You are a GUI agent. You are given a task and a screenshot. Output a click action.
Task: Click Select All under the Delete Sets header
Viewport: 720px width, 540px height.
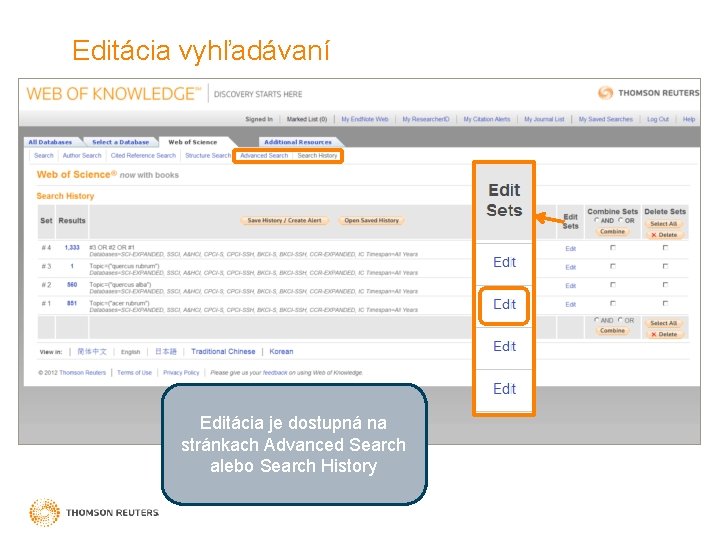(x=664, y=224)
